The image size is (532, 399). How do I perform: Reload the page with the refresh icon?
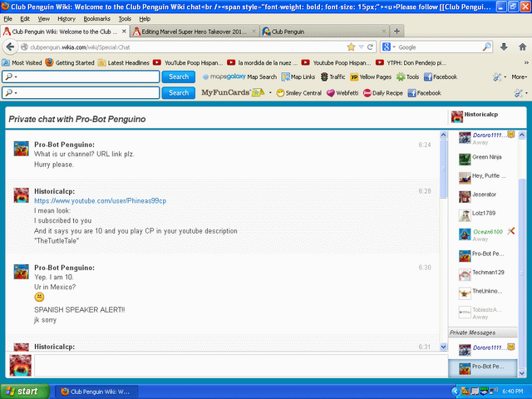point(370,47)
